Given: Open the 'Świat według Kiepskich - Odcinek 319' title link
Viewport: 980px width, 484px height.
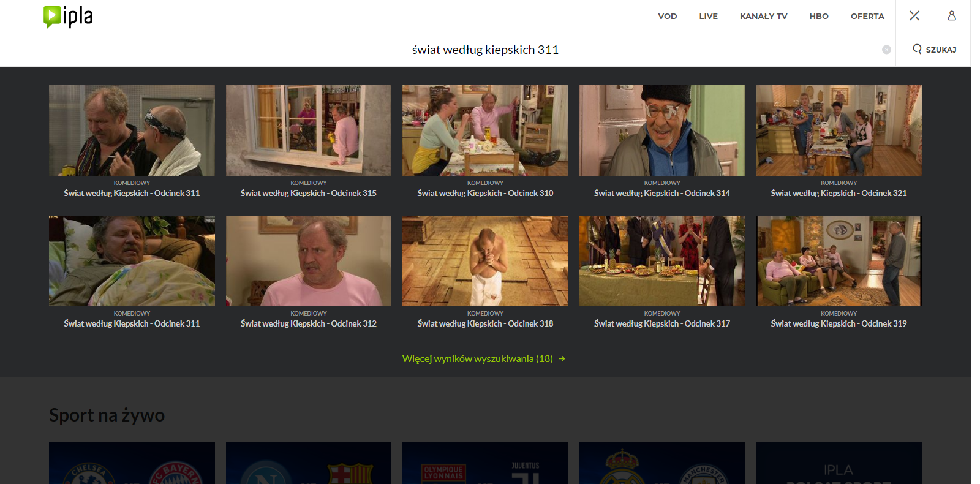Looking at the screenshot, I should [839, 323].
